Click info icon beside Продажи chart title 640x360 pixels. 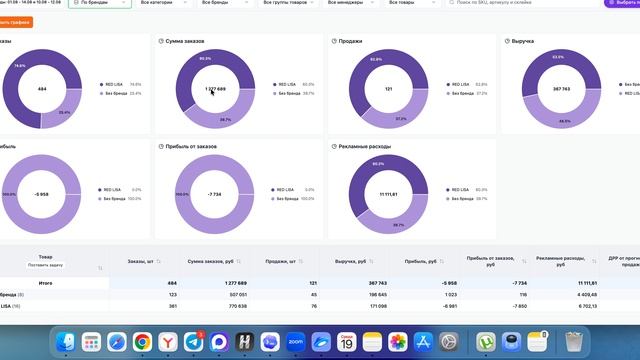334,41
